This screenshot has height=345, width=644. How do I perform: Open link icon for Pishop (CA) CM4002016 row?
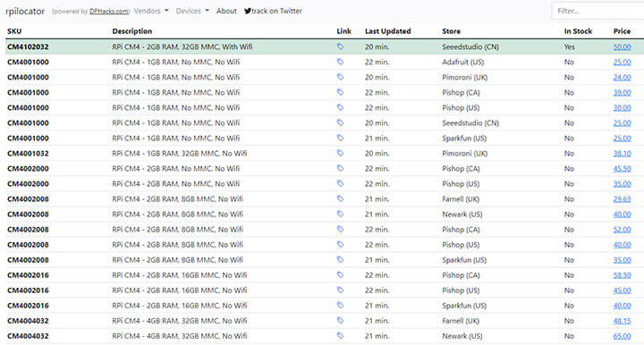[x=340, y=274]
